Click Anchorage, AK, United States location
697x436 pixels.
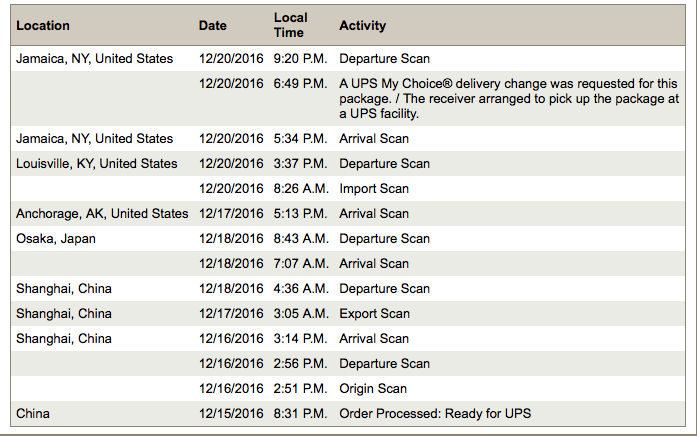click(102, 214)
